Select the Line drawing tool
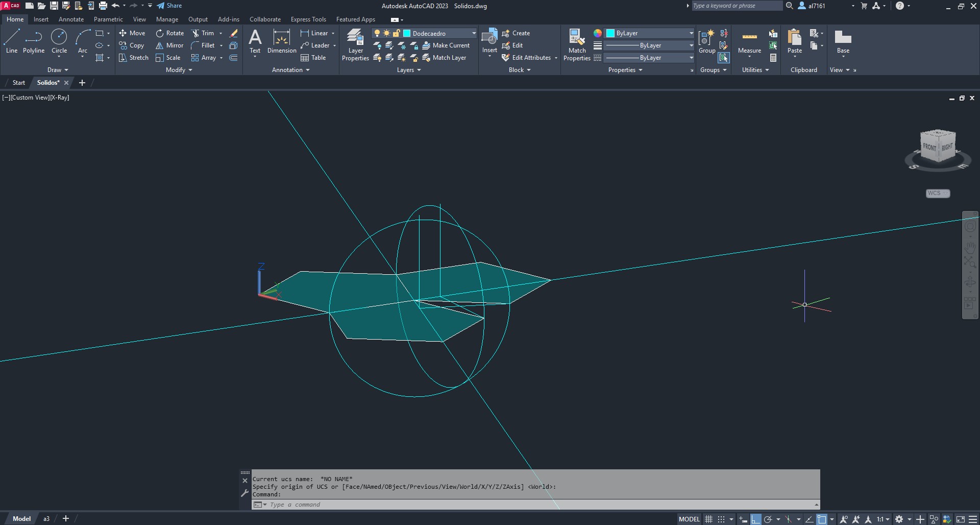 pyautogui.click(x=12, y=41)
